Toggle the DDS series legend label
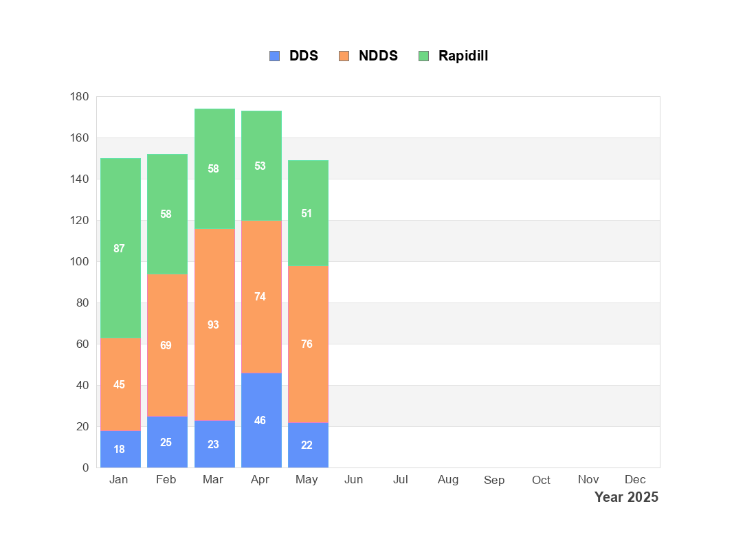756x550 pixels. 304,56
